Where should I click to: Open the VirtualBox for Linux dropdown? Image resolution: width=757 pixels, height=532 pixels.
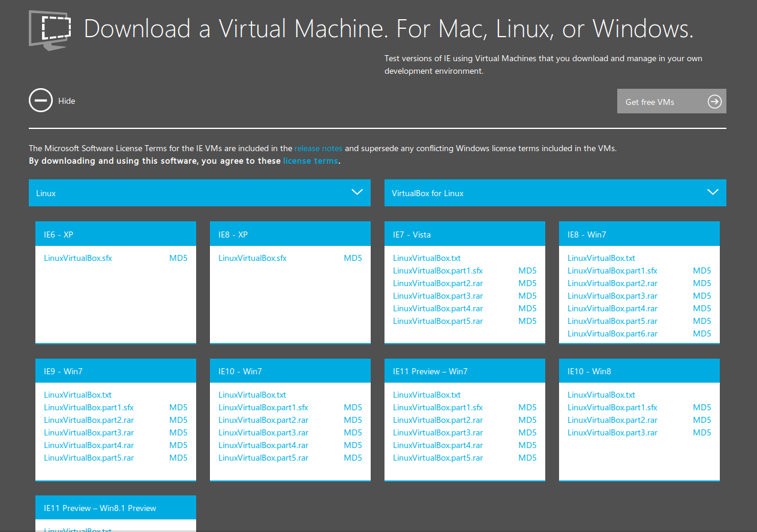[555, 193]
